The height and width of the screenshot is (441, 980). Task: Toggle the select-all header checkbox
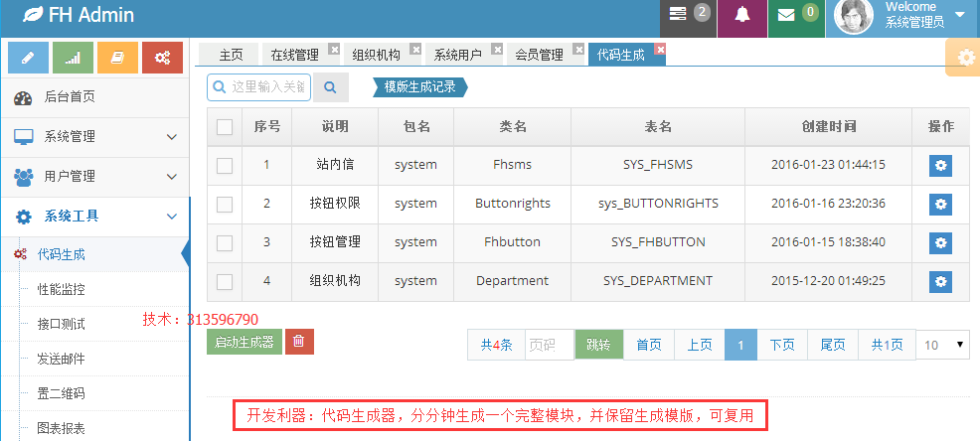point(225,127)
